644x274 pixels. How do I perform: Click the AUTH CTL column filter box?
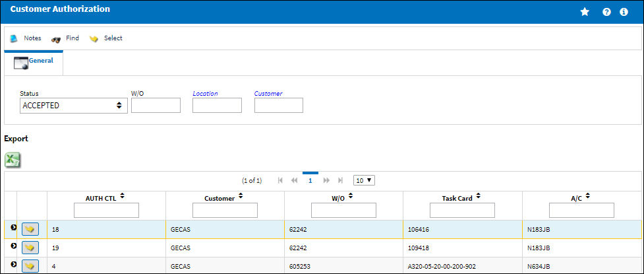point(106,210)
